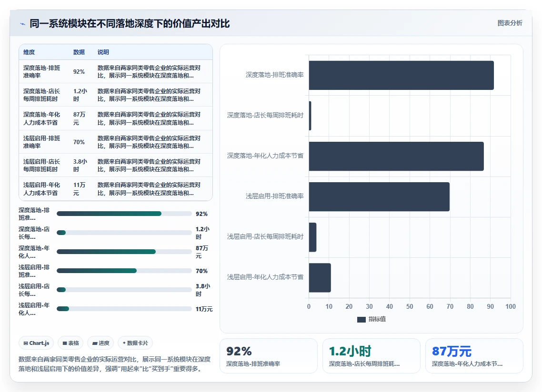This screenshot has width=542, height=392.
Task: Click the chart bar for 浅层启用-排班准确率
Action: tap(379, 196)
